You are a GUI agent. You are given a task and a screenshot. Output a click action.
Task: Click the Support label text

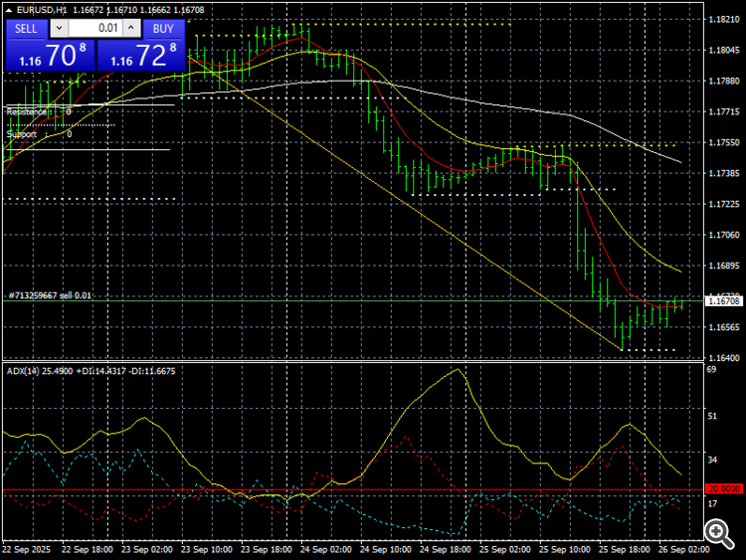click(22, 134)
